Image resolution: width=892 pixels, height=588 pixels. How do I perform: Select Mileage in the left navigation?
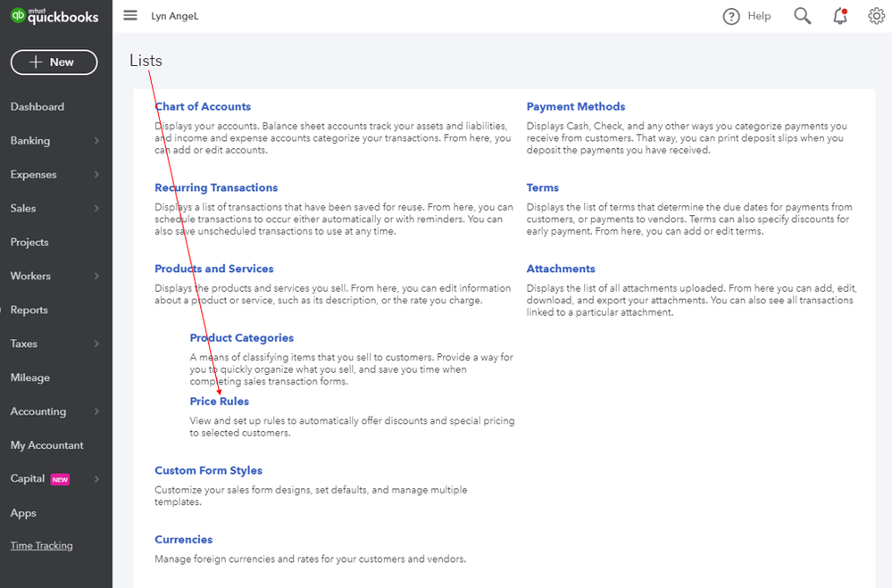pos(30,377)
